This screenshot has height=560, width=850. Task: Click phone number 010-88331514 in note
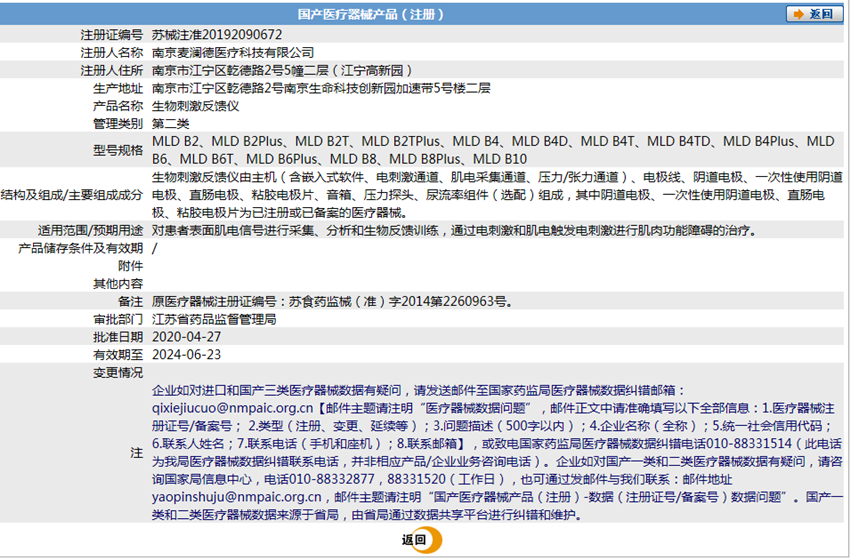tap(750, 443)
